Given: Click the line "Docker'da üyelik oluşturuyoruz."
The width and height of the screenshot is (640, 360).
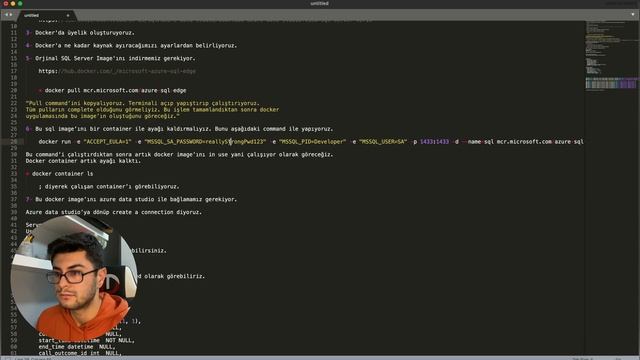Looking at the screenshot, I should pyautogui.click(x=84, y=33).
